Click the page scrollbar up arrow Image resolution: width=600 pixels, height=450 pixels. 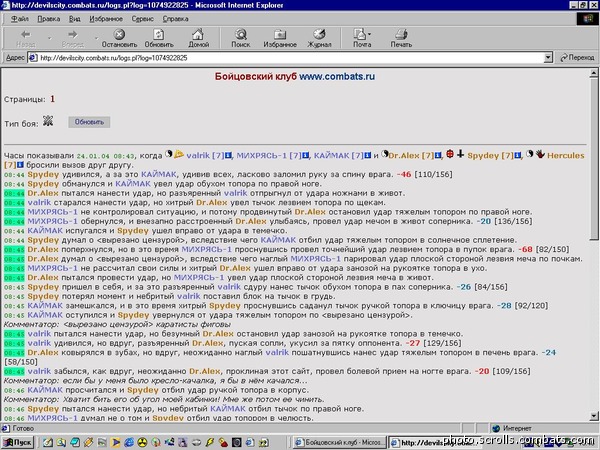pyautogui.click(x=594, y=73)
